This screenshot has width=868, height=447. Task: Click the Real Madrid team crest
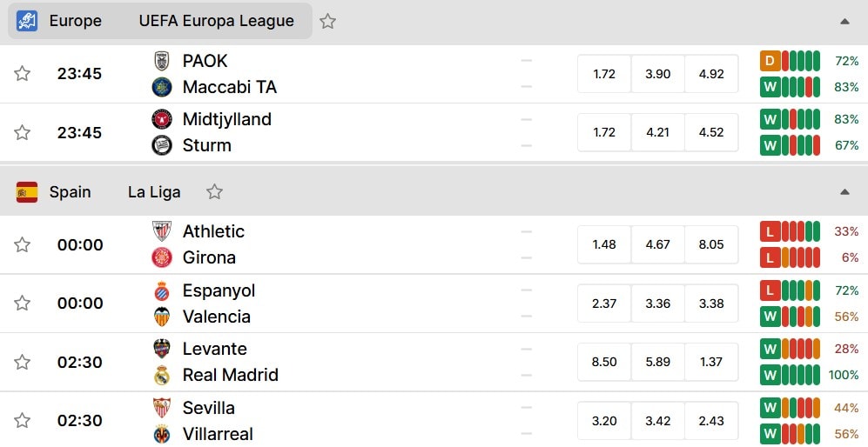pos(162,375)
